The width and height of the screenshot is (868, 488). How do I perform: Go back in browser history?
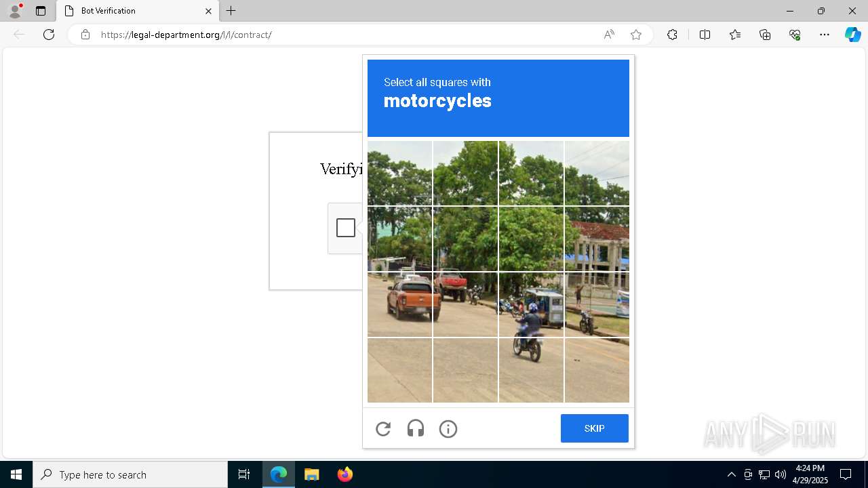point(19,35)
